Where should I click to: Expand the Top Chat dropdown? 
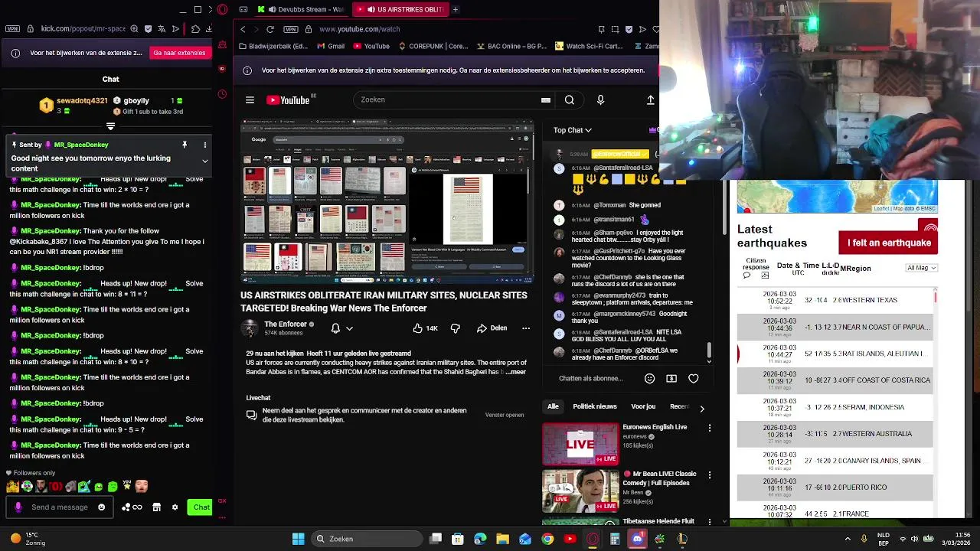pyautogui.click(x=573, y=130)
